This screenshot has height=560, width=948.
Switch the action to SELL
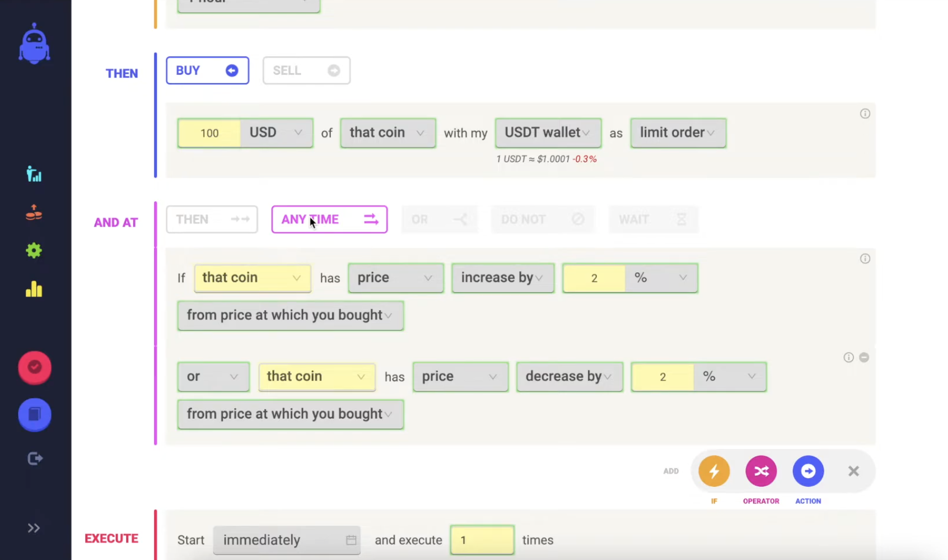pos(306,70)
